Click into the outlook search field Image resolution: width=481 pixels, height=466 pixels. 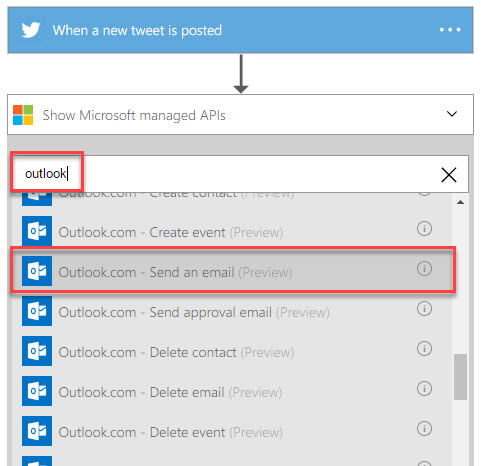pyautogui.click(x=239, y=174)
